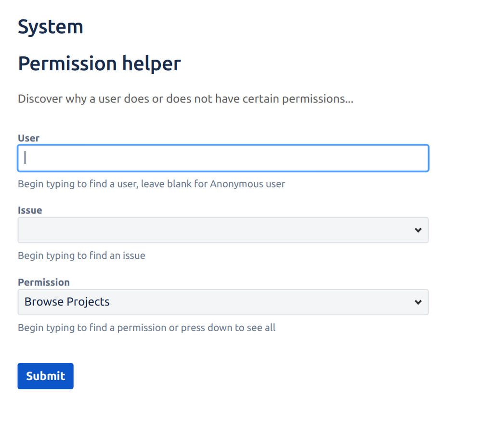Image resolution: width=481 pixels, height=448 pixels.
Task: Click the chevron arrow in Issue field
Action: (x=417, y=230)
